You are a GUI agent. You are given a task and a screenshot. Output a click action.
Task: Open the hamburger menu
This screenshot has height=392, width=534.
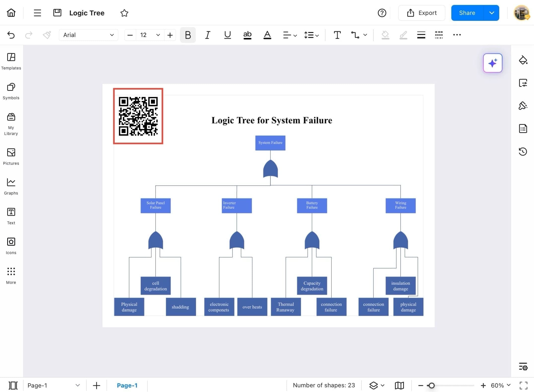[x=37, y=13]
